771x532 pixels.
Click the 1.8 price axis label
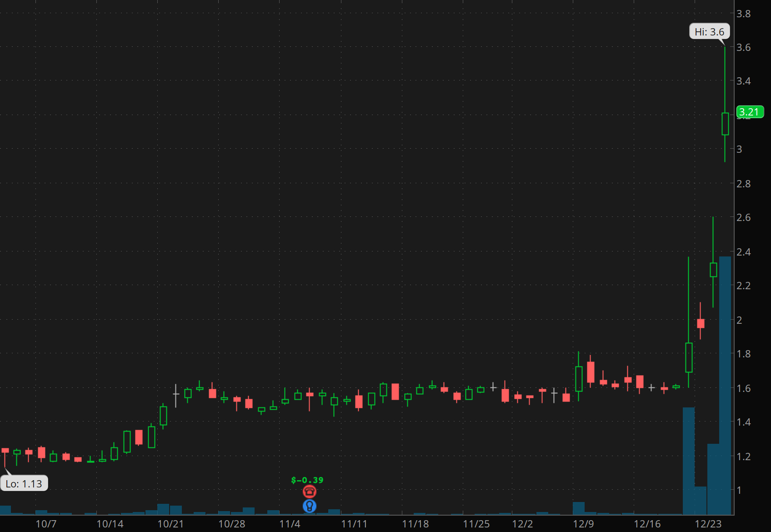744,354
